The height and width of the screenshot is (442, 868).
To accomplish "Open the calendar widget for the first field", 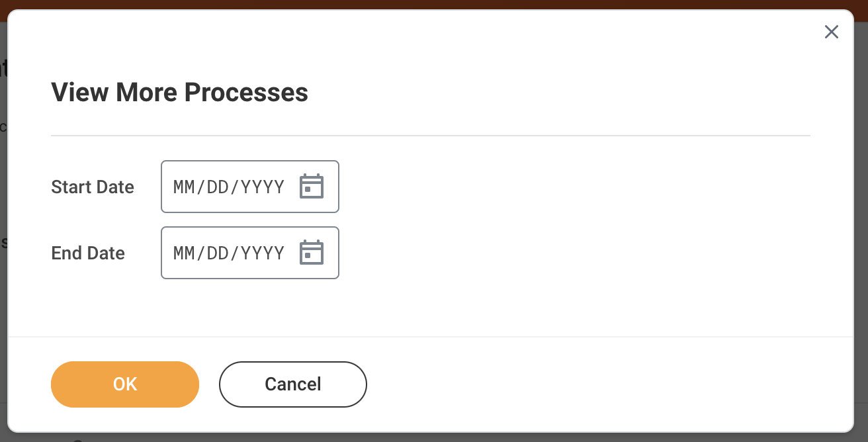I will click(x=312, y=186).
